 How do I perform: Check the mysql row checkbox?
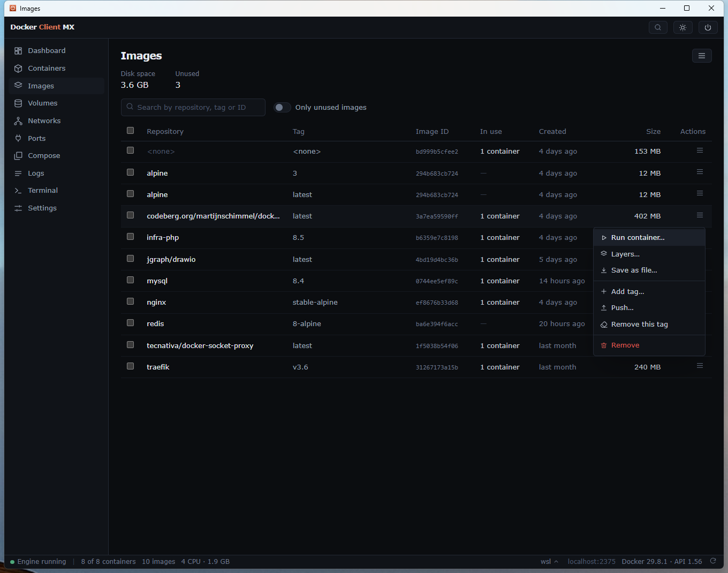130,280
